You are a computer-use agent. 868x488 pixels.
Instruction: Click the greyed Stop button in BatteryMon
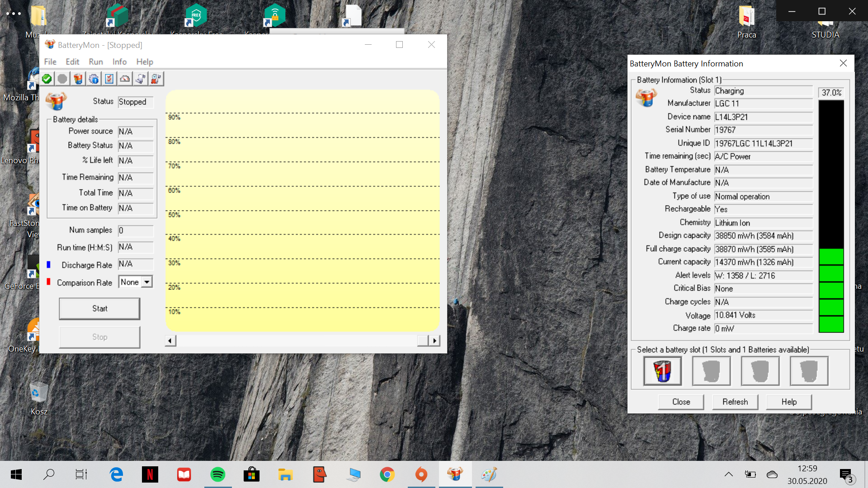pyautogui.click(x=99, y=337)
